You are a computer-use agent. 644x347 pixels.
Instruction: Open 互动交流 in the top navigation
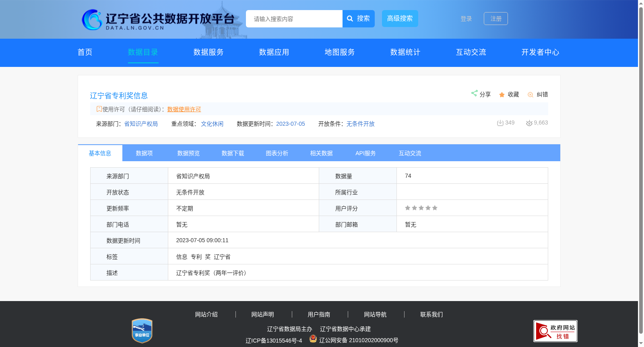click(471, 52)
